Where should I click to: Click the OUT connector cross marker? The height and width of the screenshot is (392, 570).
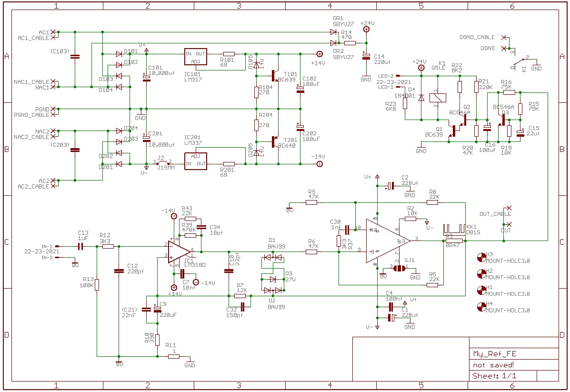click(510, 224)
